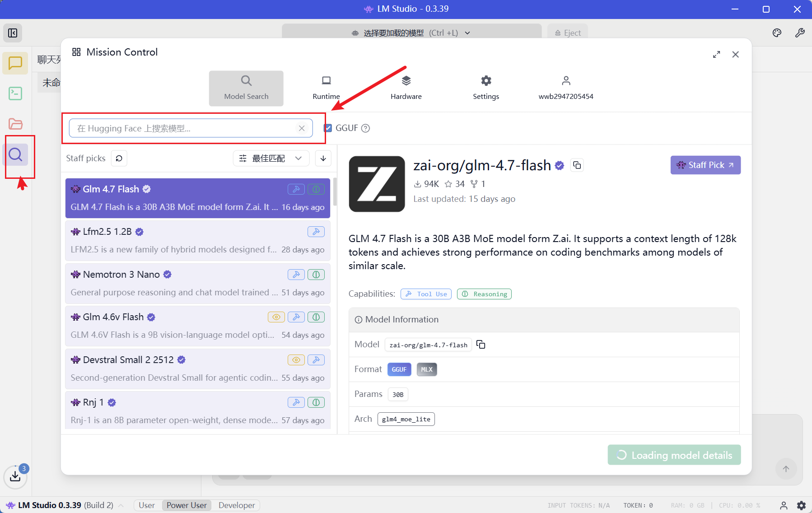The image size is (812, 513).
Task: Click the scroll-to-bottom arrow in chat
Action: coord(786,469)
